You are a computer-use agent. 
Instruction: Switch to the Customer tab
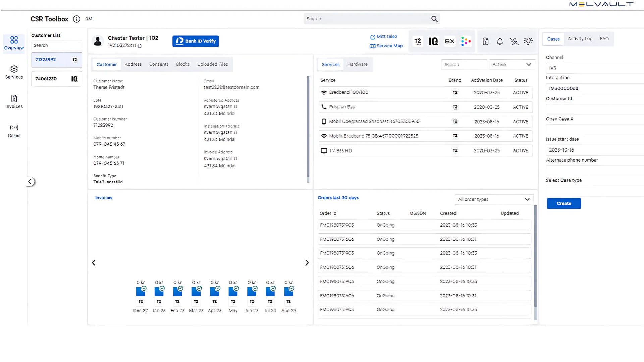107,65
